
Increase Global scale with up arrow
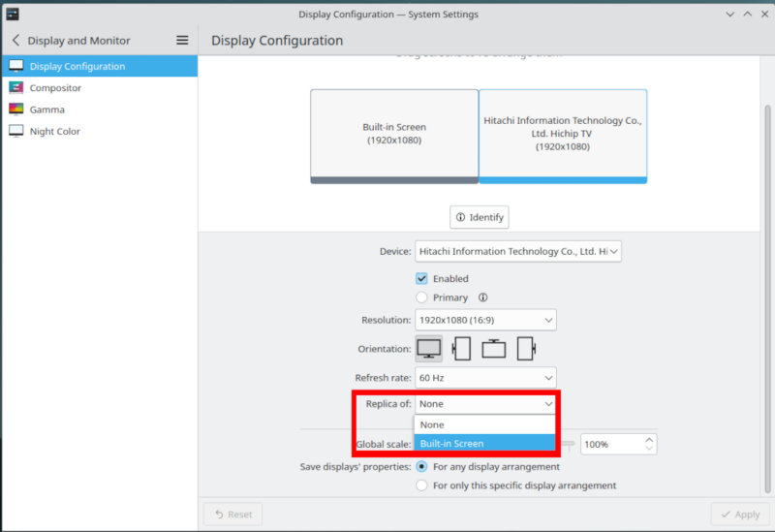(649, 440)
